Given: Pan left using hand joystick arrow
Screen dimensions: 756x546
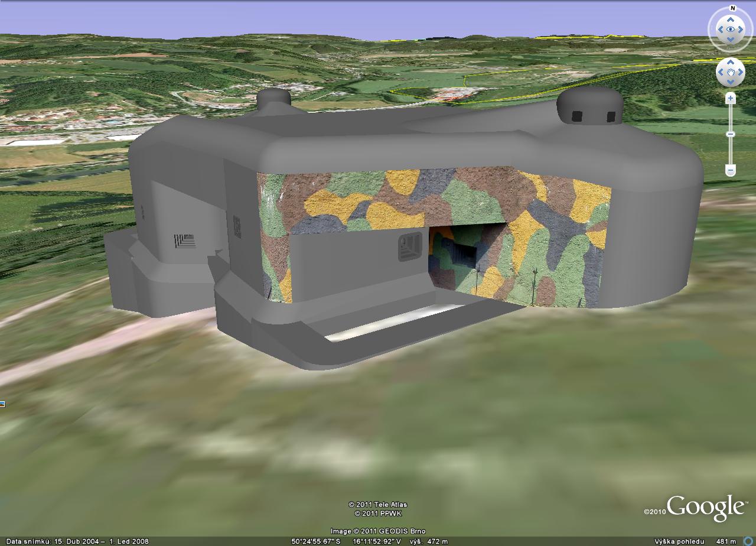Looking at the screenshot, I should click(721, 73).
